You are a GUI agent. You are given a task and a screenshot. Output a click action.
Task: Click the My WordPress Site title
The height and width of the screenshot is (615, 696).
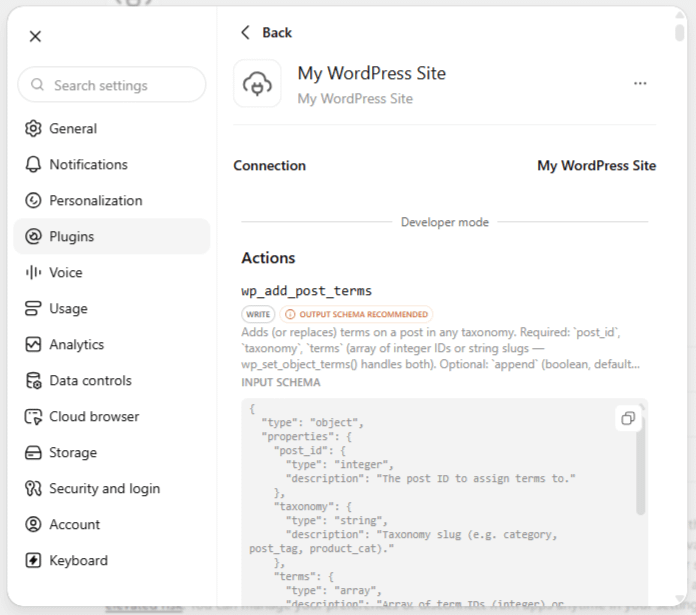point(372,73)
